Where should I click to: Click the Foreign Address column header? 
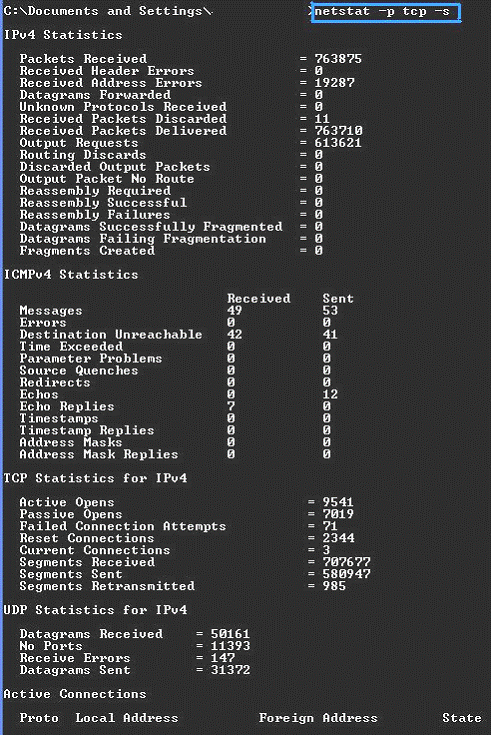pyautogui.click(x=318, y=718)
